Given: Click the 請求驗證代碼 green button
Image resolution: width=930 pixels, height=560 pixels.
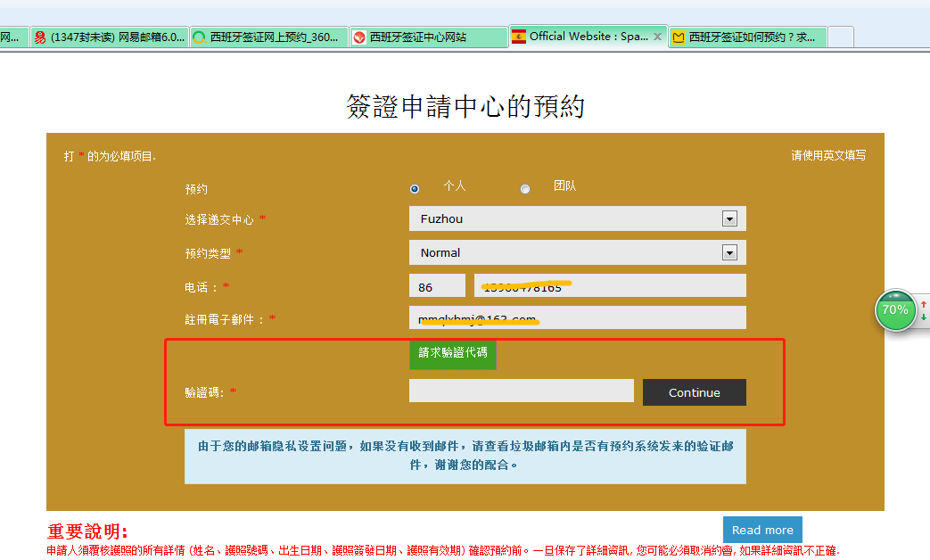Looking at the screenshot, I should tap(452, 354).
